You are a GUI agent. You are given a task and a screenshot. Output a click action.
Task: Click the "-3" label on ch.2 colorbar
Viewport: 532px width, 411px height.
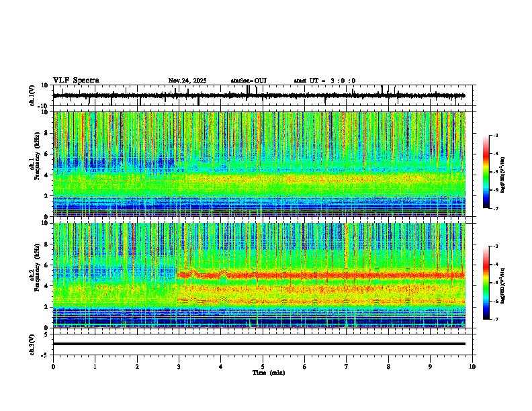(495, 246)
